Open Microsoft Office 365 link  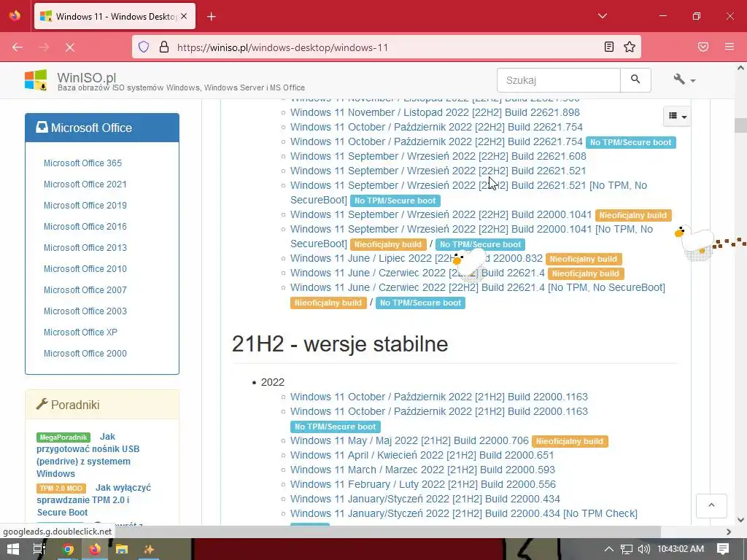tap(83, 163)
